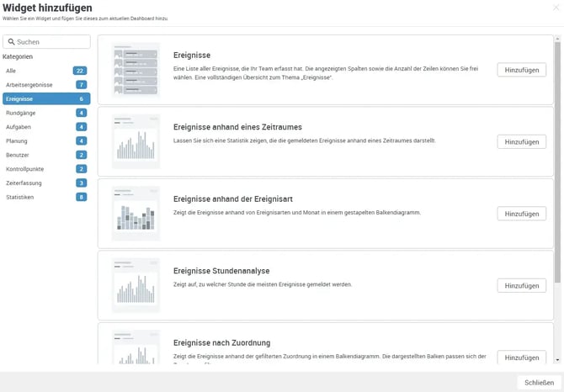The image size is (564, 392).
Task: Click the Ereignisse nach Zuordnung title
Action: [221, 342]
